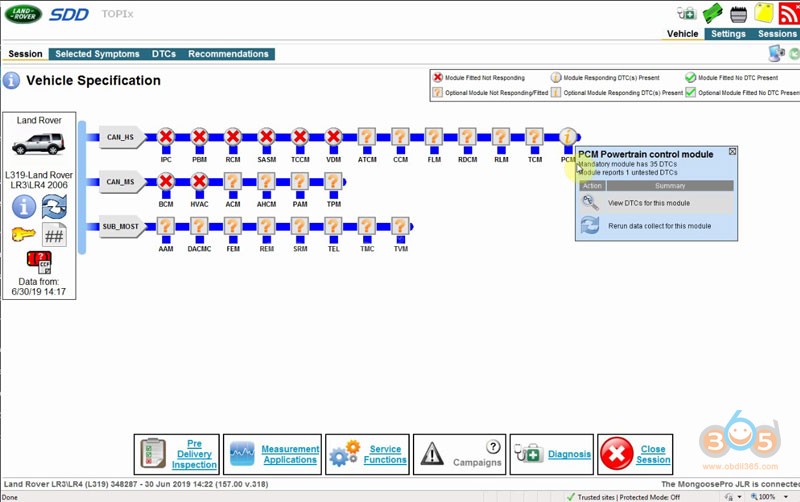Click the TEL module icon
This screenshot has height=502, width=800.
(x=334, y=226)
